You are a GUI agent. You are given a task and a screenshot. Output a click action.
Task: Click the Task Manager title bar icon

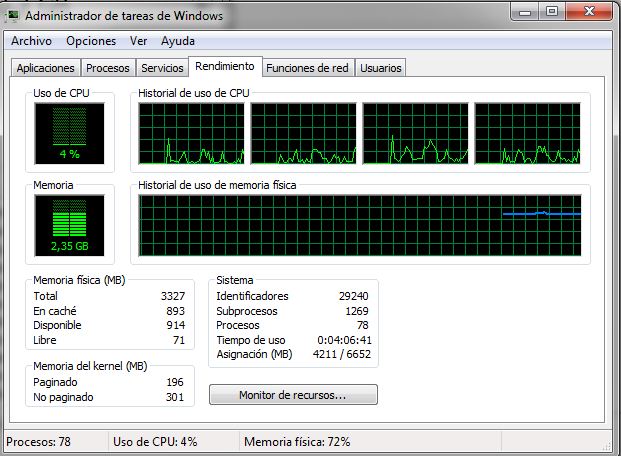click(13, 15)
